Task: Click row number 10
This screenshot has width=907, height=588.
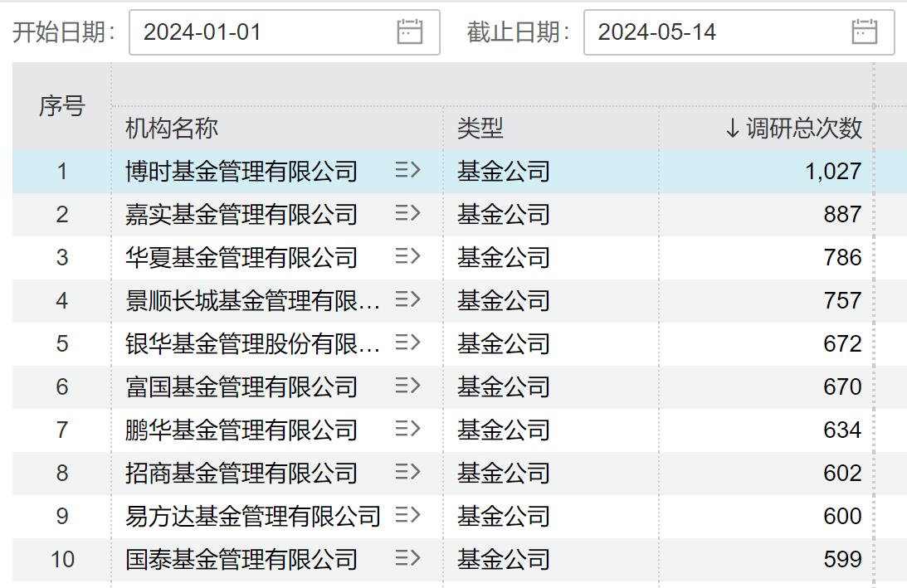Action: (62, 560)
